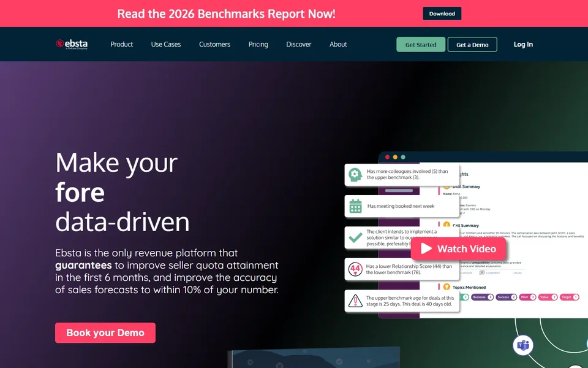Click the 'data-driven' headline text
Viewport: 588px width, 368px height.
[123, 221]
